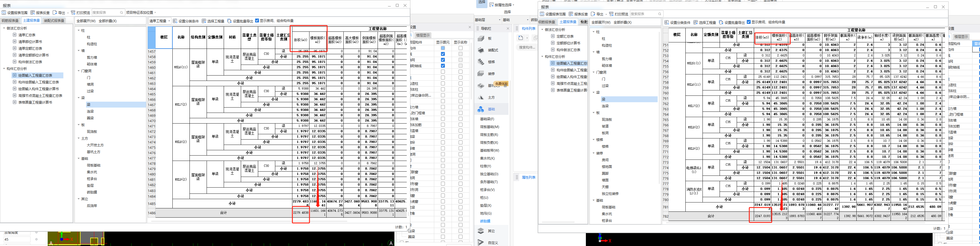The image size is (980, 246).
Task: Collapse the 构件汇总分析 node in left window
Action: pos(4,69)
